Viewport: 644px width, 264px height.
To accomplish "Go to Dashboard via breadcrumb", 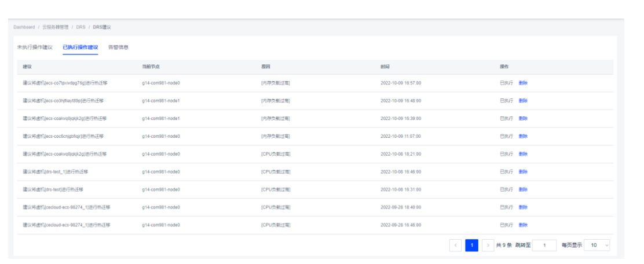I will point(24,27).
